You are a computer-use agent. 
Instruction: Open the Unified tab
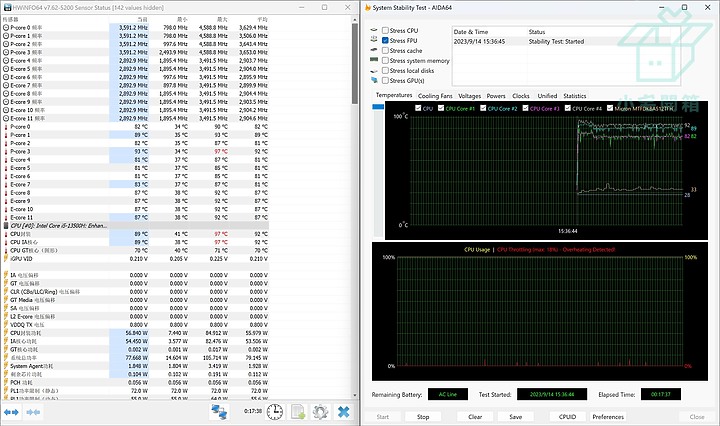coord(547,96)
